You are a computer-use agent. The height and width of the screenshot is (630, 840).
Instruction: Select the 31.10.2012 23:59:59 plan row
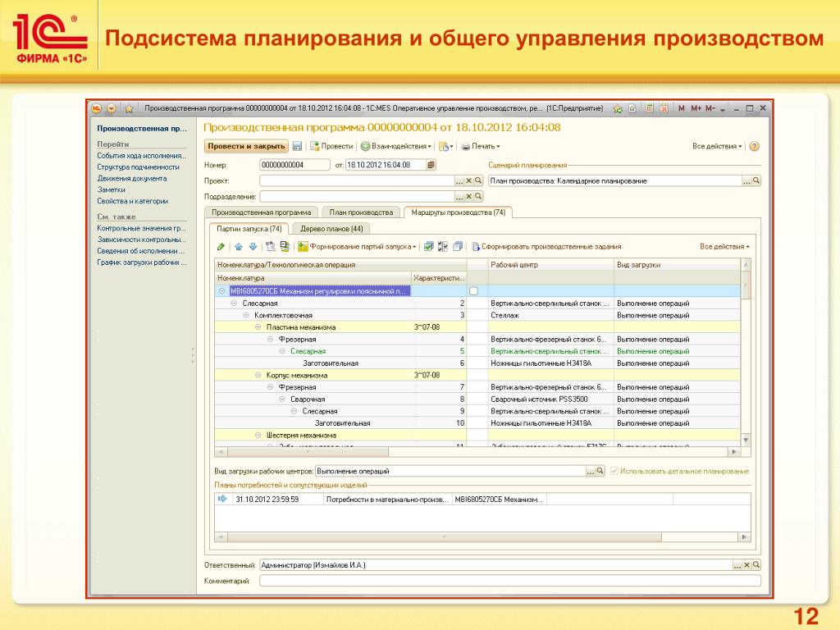[x=482, y=499]
